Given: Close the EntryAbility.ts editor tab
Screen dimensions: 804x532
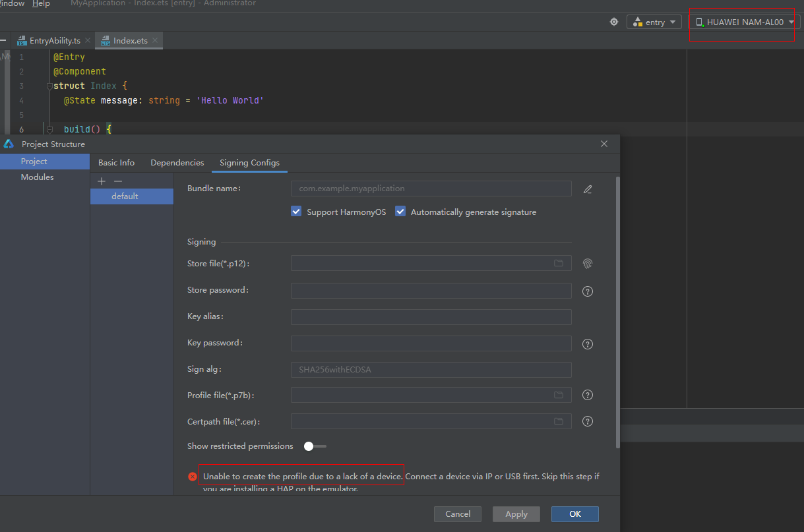Looking at the screenshot, I should pyautogui.click(x=88, y=40).
